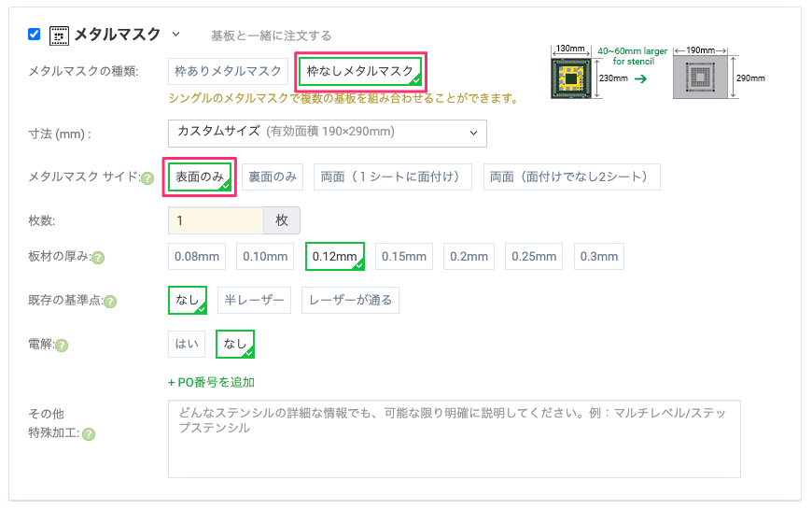Click help icon next to 電解

(62, 346)
